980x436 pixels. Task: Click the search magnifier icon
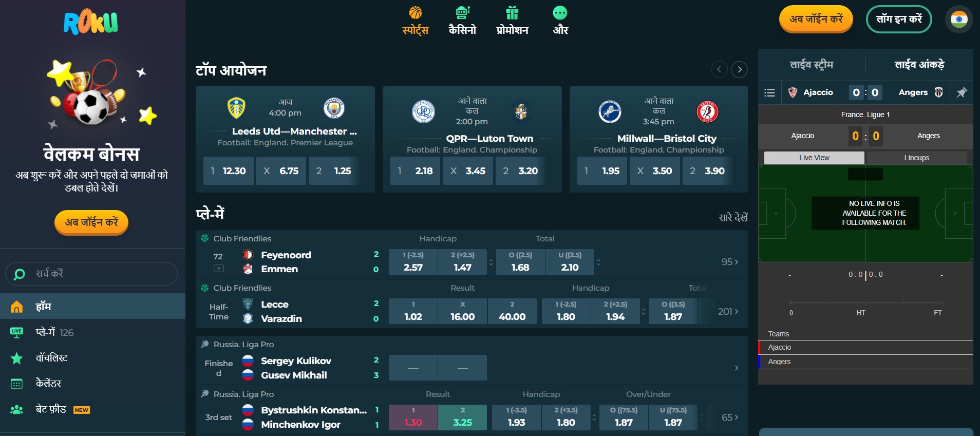coord(19,274)
